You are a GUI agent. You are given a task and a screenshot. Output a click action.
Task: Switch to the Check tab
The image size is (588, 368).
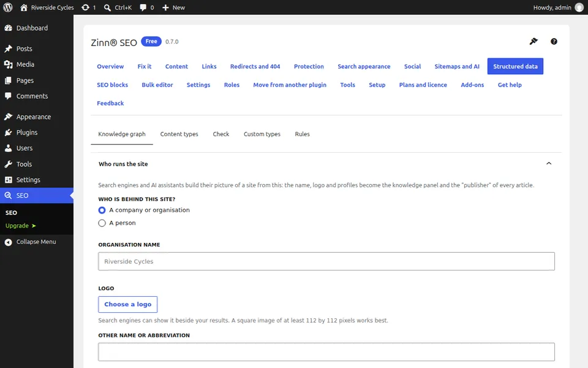[x=221, y=134]
